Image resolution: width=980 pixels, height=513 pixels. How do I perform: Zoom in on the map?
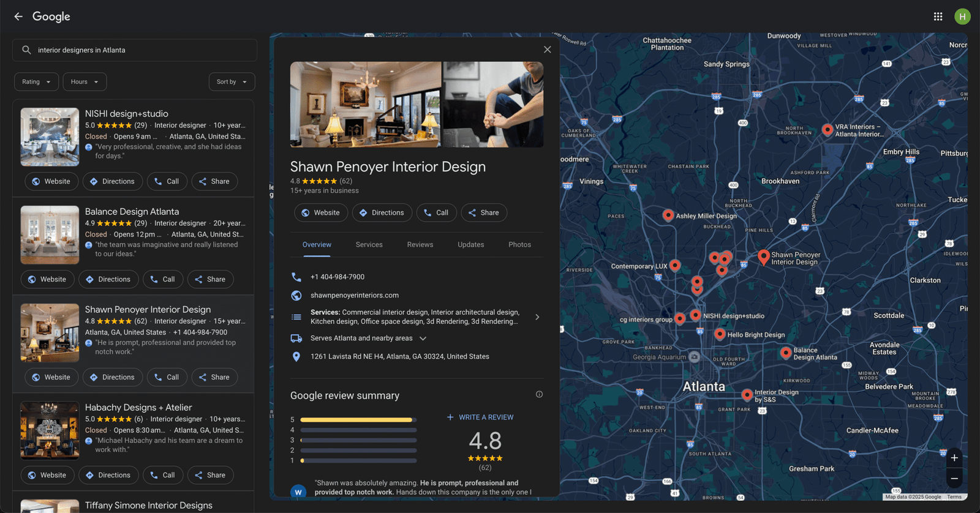[x=954, y=458]
